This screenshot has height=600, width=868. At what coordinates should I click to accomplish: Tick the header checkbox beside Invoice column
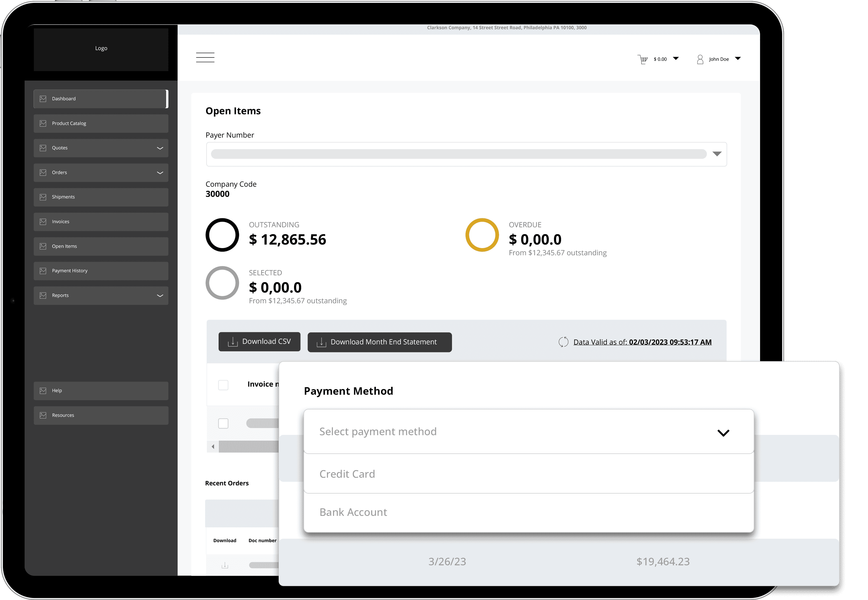click(223, 385)
